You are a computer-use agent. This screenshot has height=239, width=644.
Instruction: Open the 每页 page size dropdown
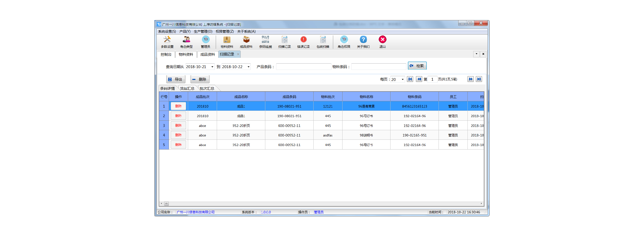point(403,79)
